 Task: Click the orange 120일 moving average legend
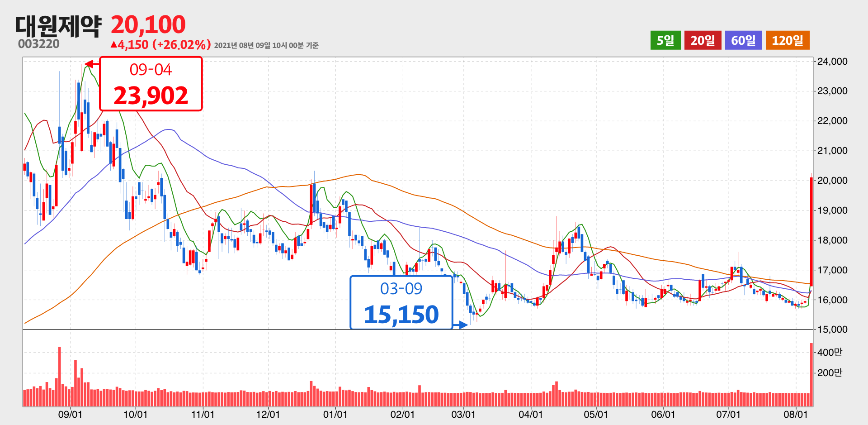[788, 40]
